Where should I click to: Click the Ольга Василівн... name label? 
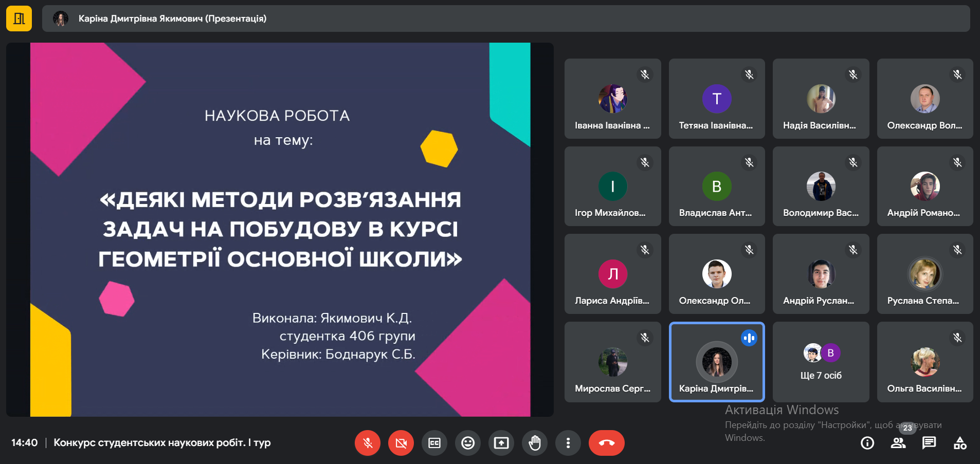[924, 388]
